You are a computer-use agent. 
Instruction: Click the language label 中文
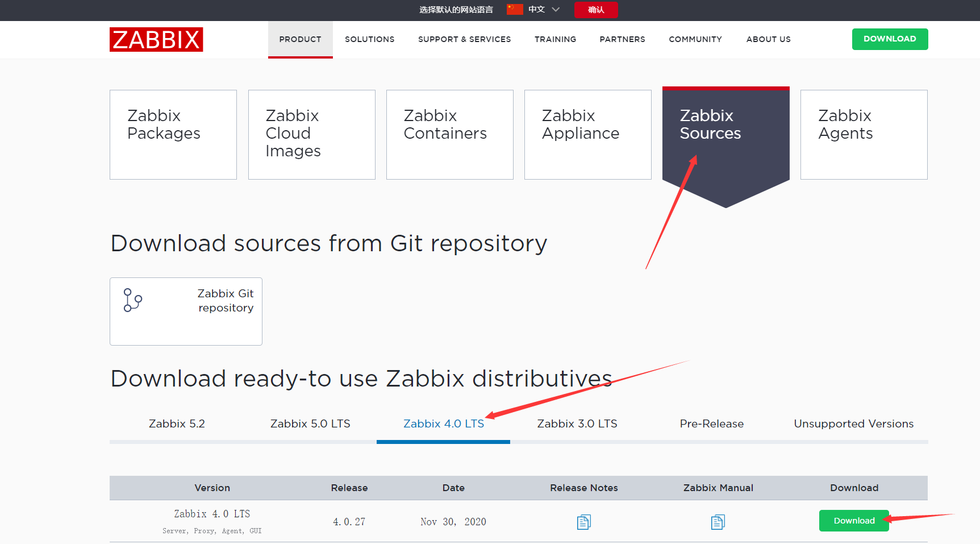(x=536, y=9)
